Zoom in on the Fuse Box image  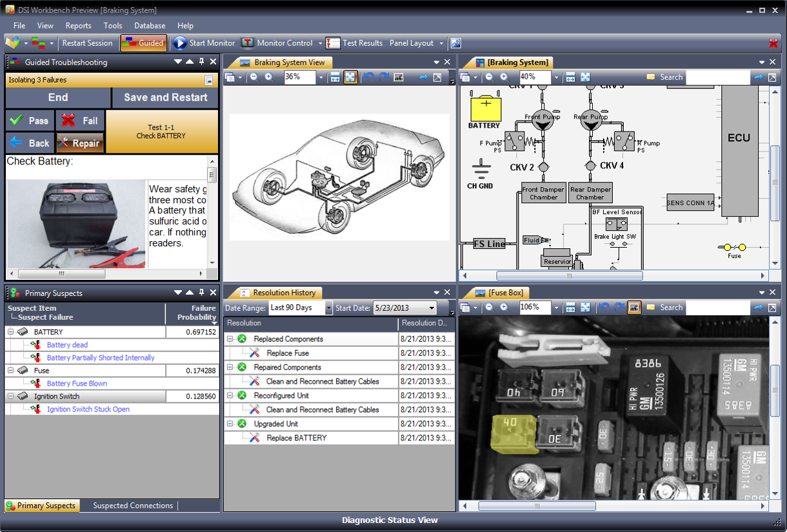click(504, 308)
